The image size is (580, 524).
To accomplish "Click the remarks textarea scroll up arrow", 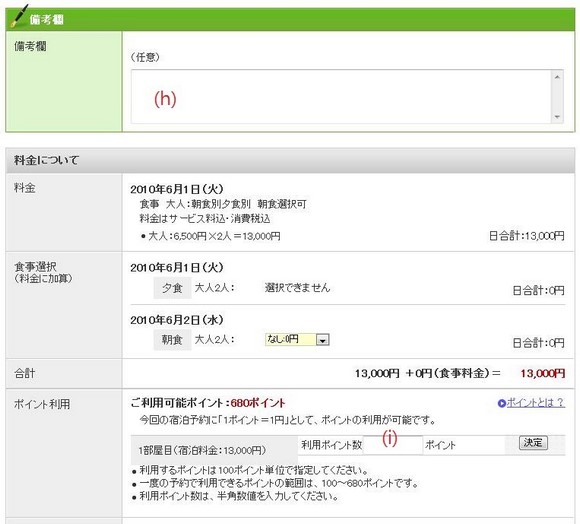I will pos(557,77).
